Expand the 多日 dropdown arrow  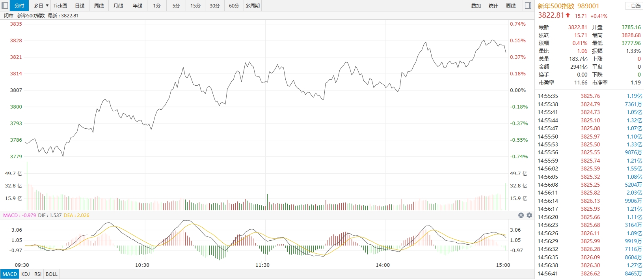(x=47, y=6)
